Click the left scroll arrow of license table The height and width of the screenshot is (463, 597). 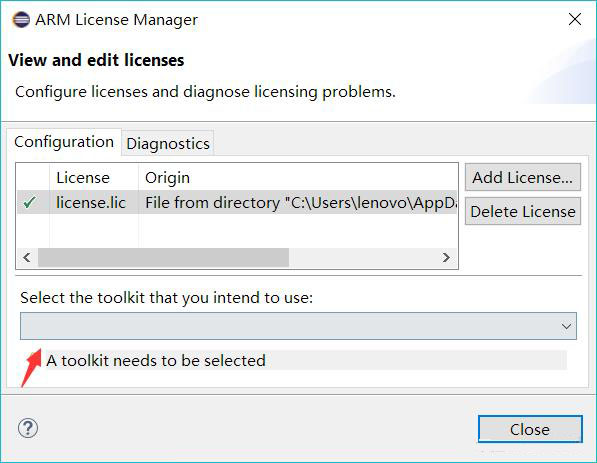coord(27,258)
